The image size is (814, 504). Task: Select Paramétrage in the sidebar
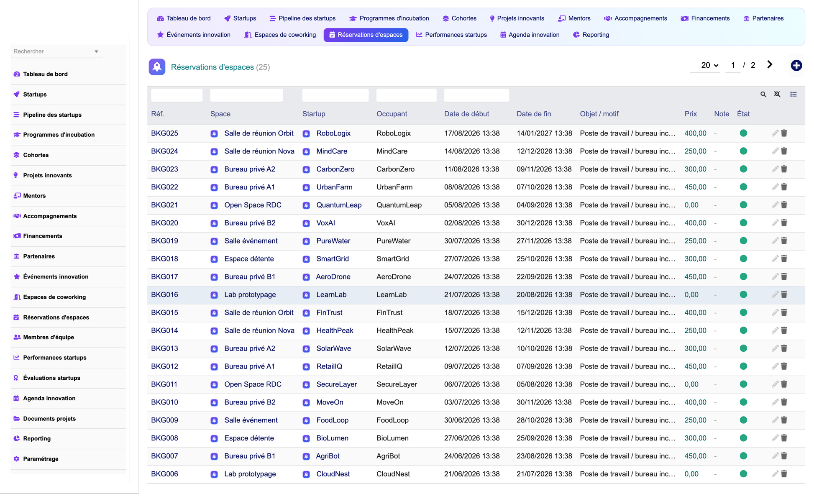coord(41,459)
